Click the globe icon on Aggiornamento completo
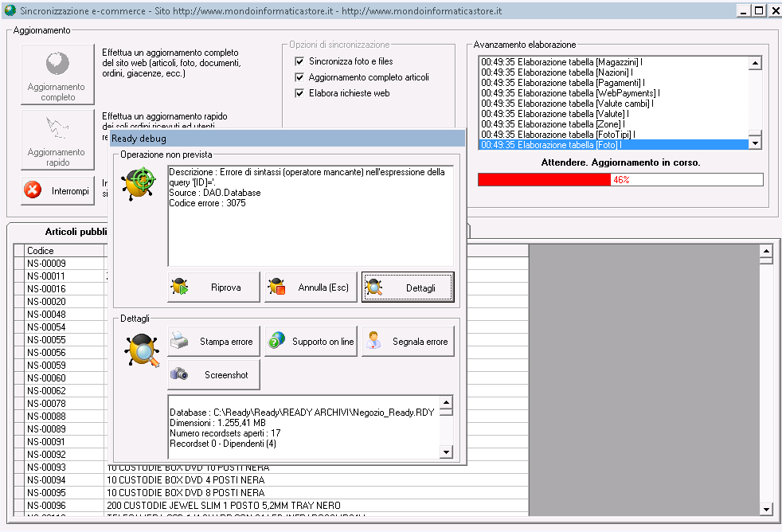Viewport: 782px width, 532px height. coord(57,64)
